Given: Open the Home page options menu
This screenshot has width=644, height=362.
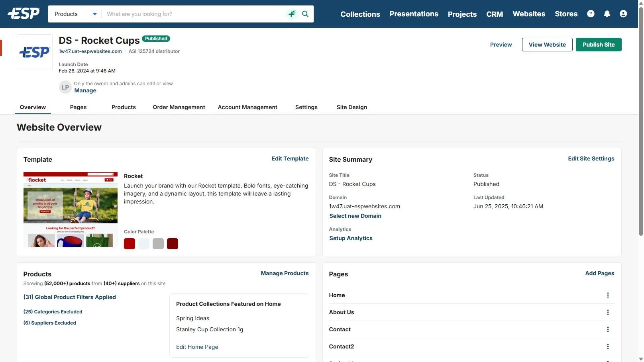Looking at the screenshot, I should [x=608, y=295].
